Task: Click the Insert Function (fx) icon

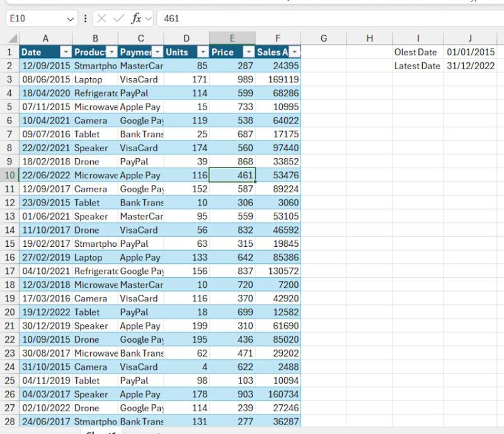Action: (x=135, y=18)
